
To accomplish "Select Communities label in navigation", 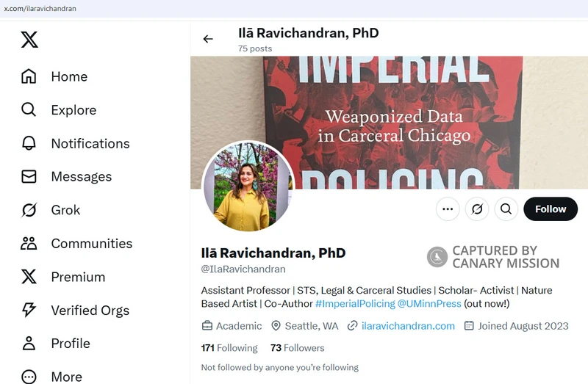I will click(92, 244).
